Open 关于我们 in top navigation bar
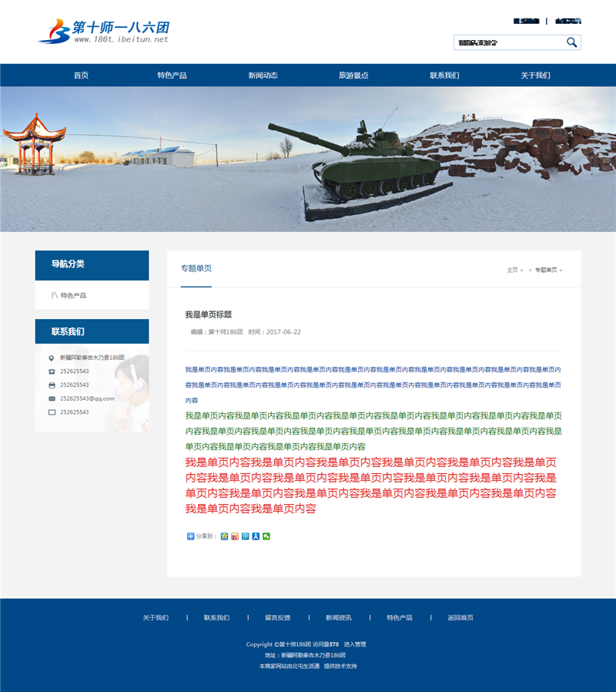This screenshot has width=616, height=692. point(535,76)
